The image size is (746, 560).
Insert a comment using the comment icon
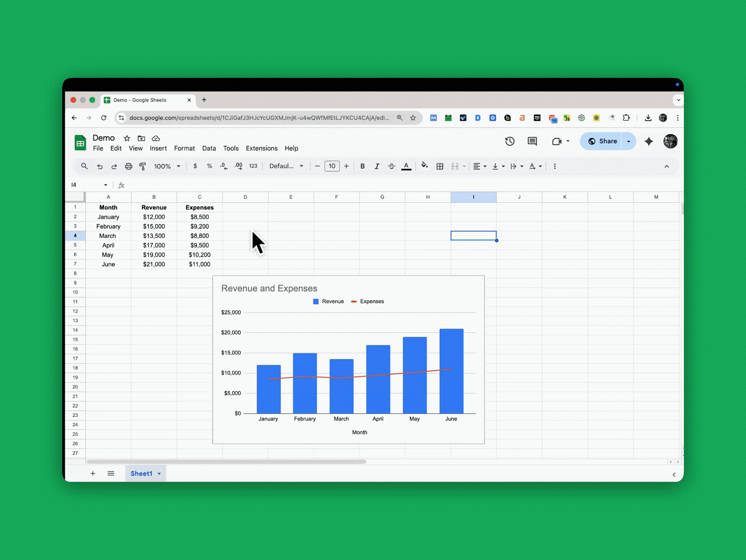coord(532,141)
